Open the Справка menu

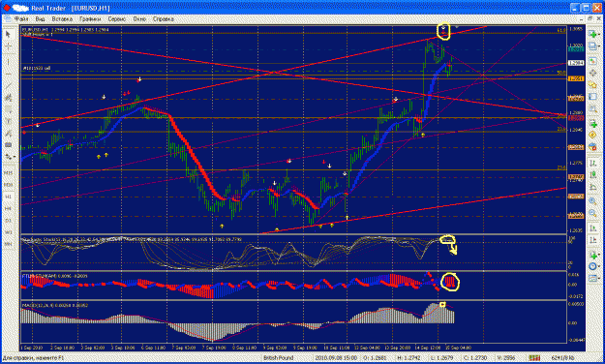pos(164,18)
